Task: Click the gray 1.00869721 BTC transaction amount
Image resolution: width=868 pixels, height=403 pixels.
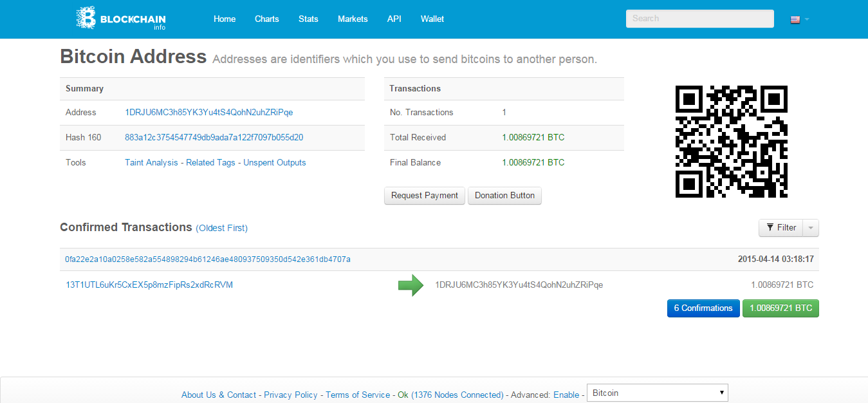Action: [x=782, y=285]
